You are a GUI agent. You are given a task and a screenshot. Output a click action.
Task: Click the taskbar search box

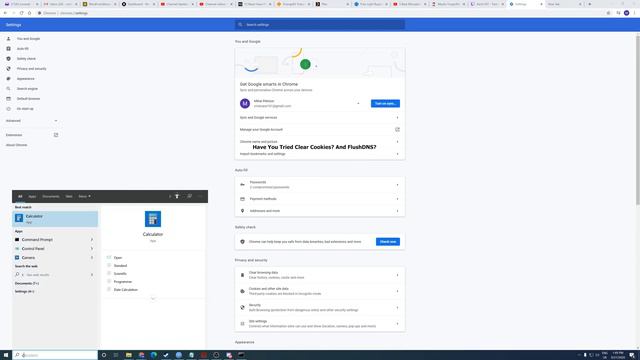pos(55,355)
